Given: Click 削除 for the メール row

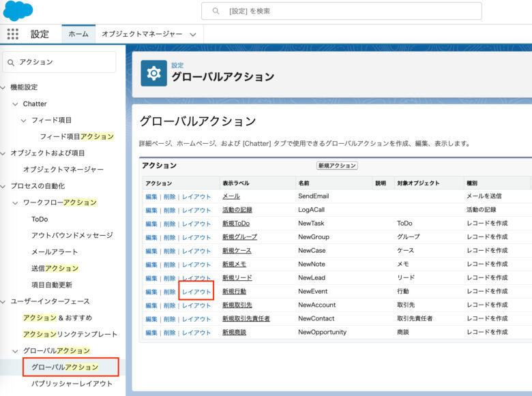Looking at the screenshot, I should click(x=169, y=197).
